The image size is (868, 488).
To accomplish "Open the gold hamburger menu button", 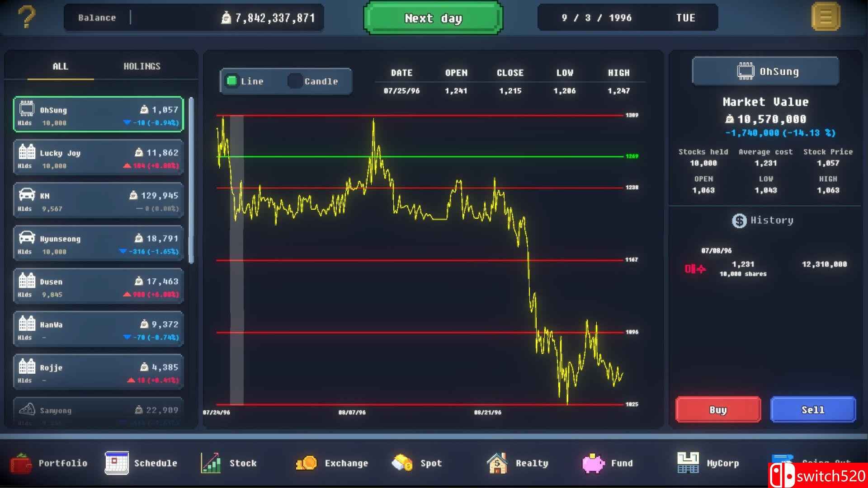I will [x=826, y=18].
